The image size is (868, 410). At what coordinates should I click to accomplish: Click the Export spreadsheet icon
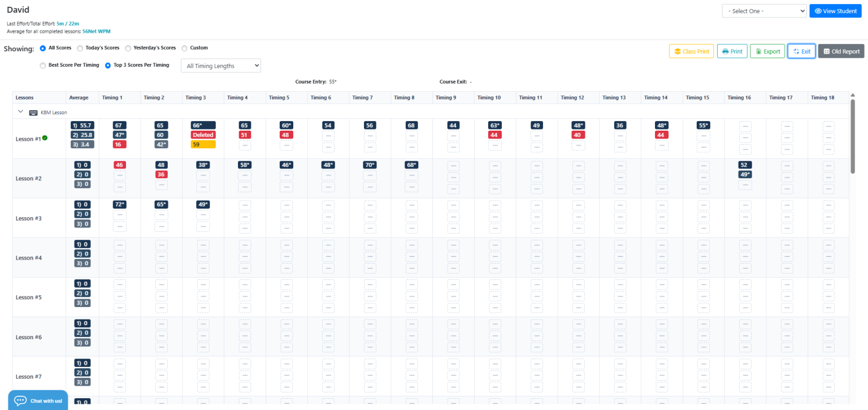(x=758, y=51)
